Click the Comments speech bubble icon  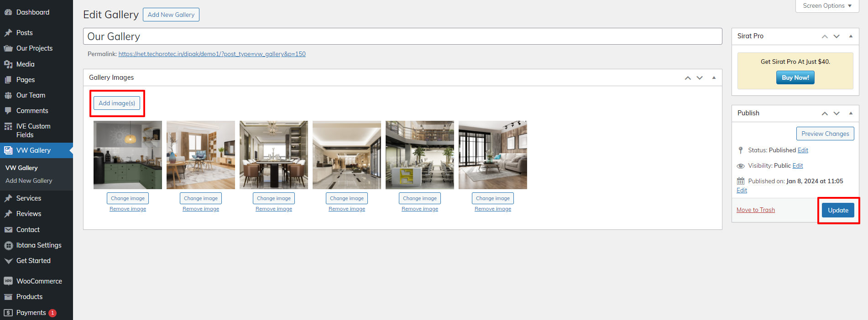point(8,111)
